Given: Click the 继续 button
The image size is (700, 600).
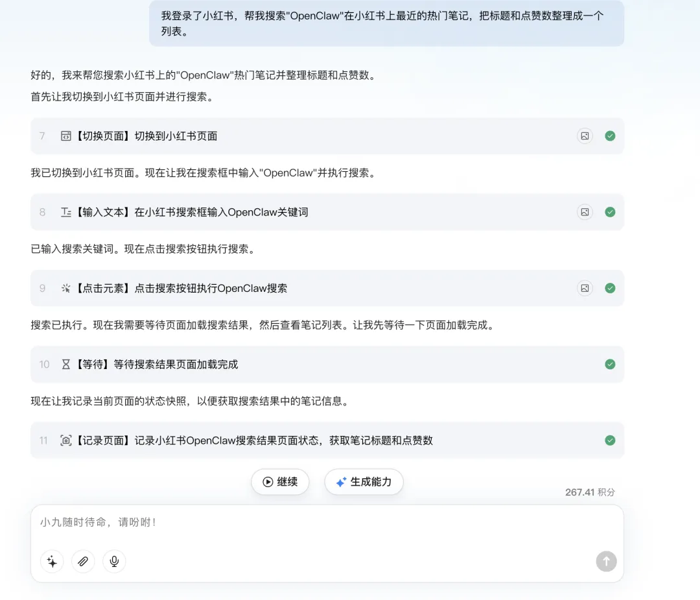Looking at the screenshot, I should (280, 481).
